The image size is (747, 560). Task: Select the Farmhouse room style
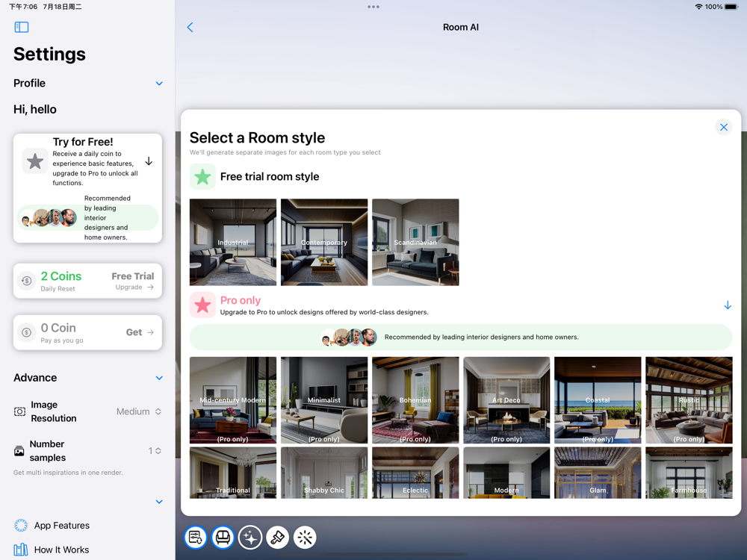(x=689, y=473)
